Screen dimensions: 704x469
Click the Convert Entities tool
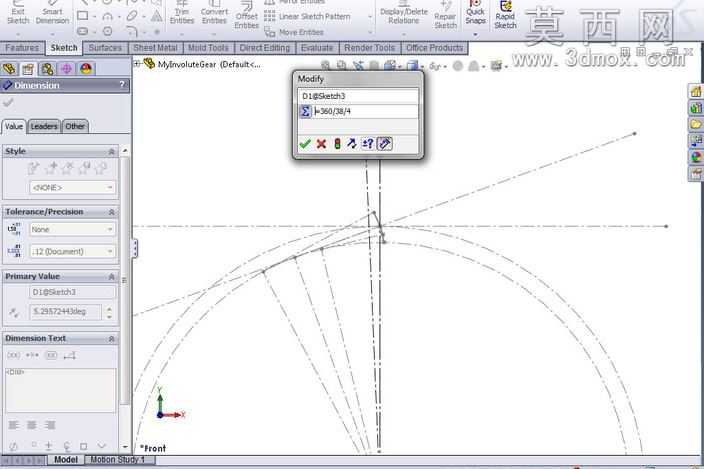coord(214,13)
